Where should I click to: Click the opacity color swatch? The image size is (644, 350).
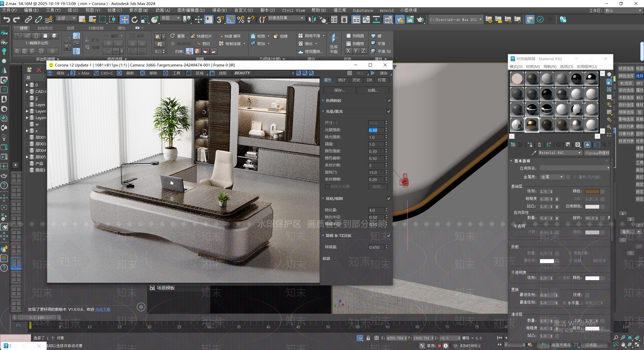pyautogui.click(x=592, y=278)
